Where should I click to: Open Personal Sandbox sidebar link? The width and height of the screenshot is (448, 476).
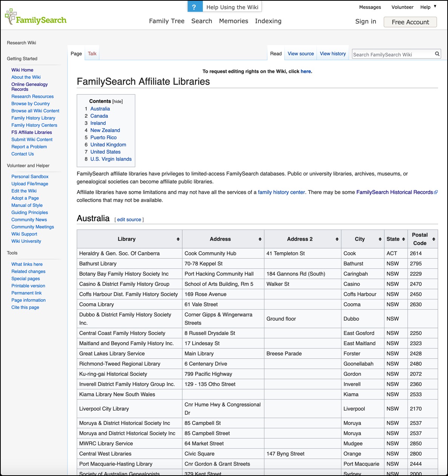pos(30,177)
